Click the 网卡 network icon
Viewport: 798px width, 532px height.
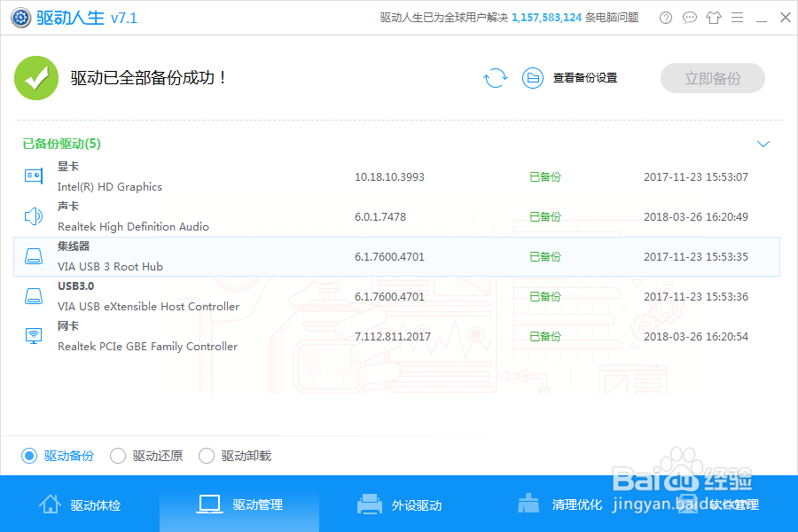(x=34, y=336)
